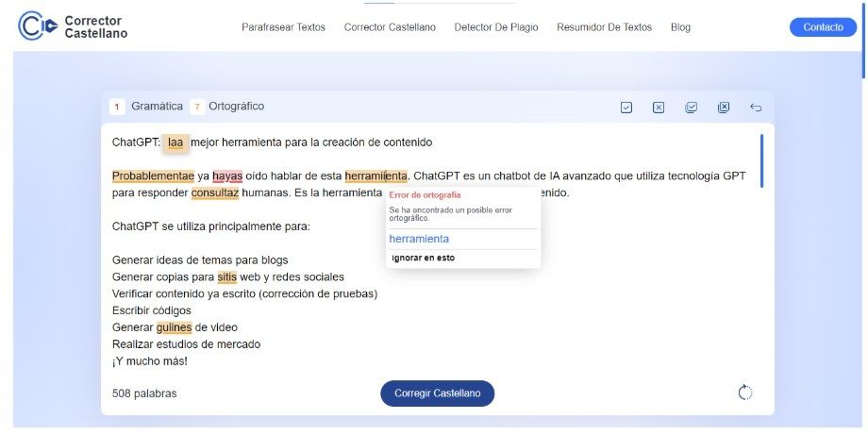Click the accept correction checkmark icon
Screen dimensions: 868x435
[626, 108]
